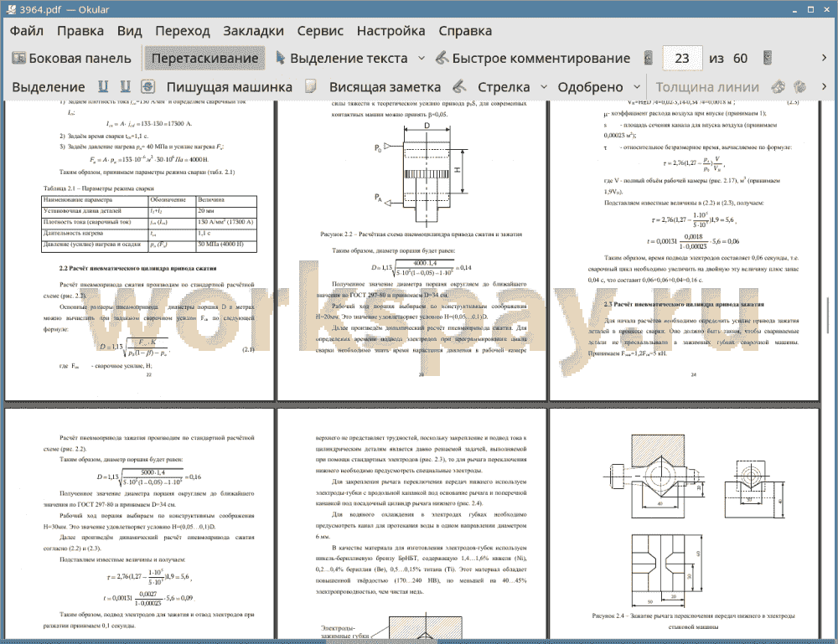Click the rightmost palette icon on annotation toolbar

tap(800, 86)
